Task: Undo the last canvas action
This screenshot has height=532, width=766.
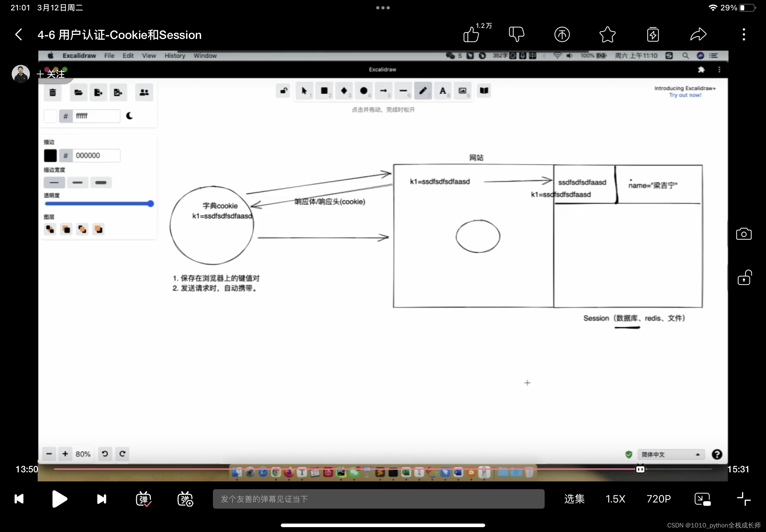Action: coord(105,454)
